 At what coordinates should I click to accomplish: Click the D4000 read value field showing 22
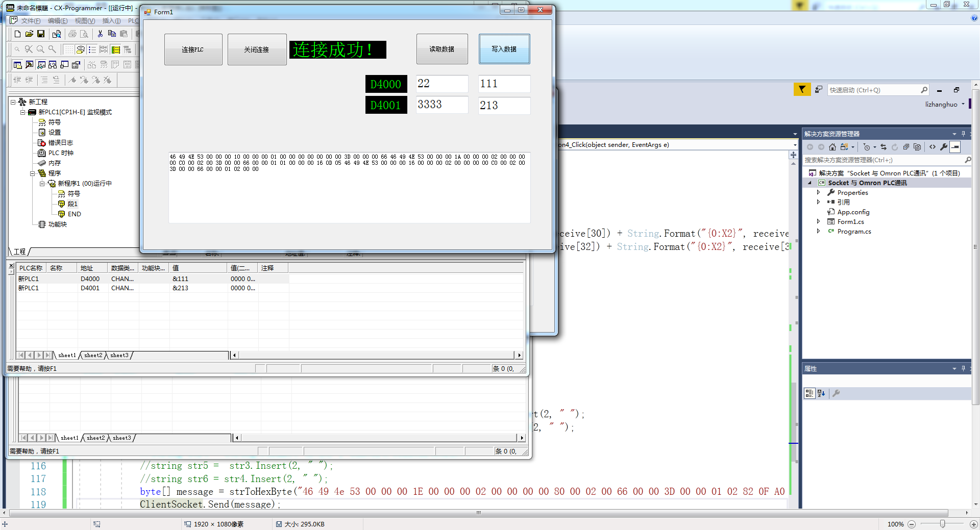point(442,84)
